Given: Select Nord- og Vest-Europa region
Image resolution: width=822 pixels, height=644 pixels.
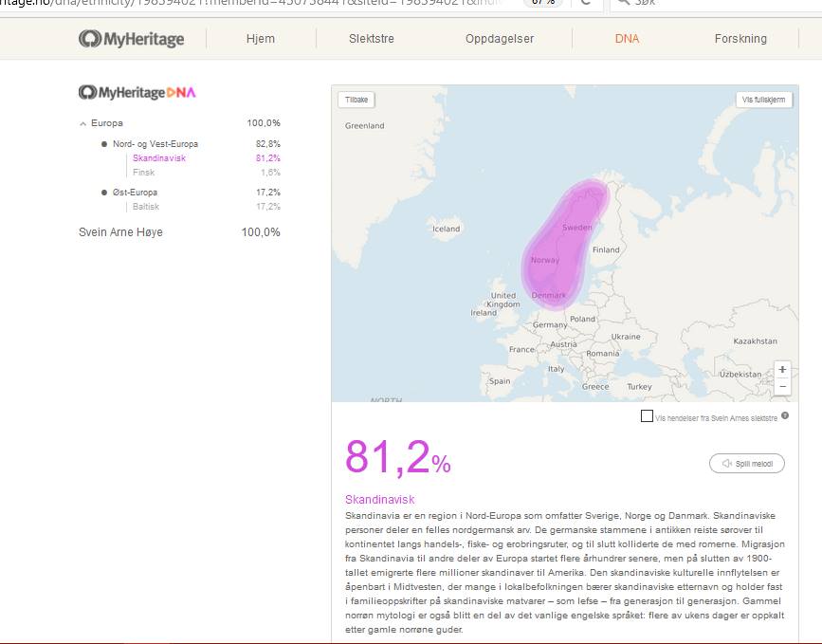Looking at the screenshot, I should (155, 144).
